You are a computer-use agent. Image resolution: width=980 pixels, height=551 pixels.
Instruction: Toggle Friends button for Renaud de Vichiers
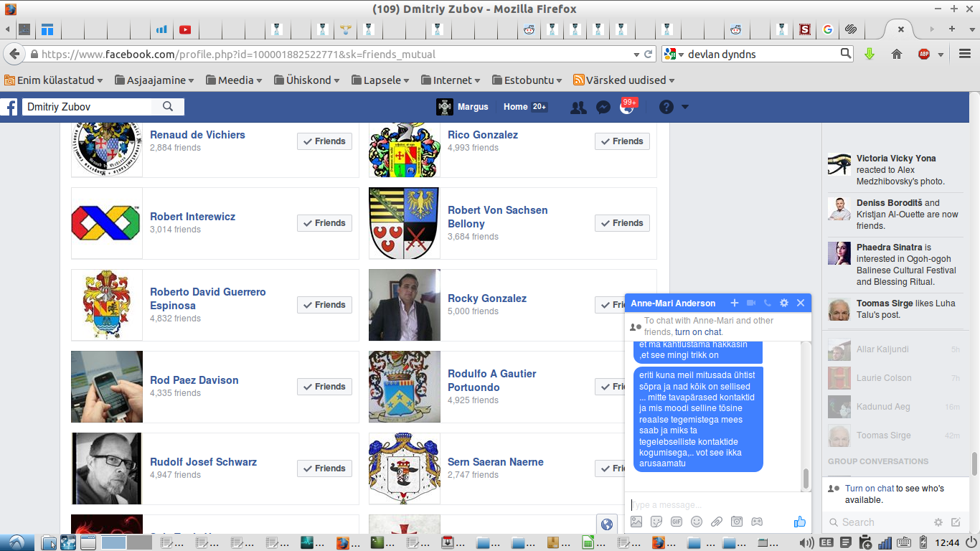(325, 141)
